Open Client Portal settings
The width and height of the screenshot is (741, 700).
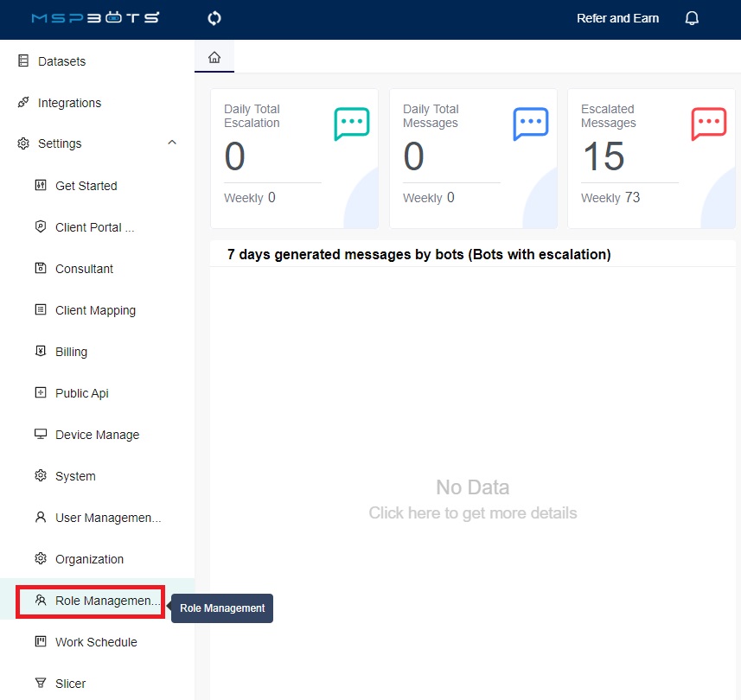(95, 227)
